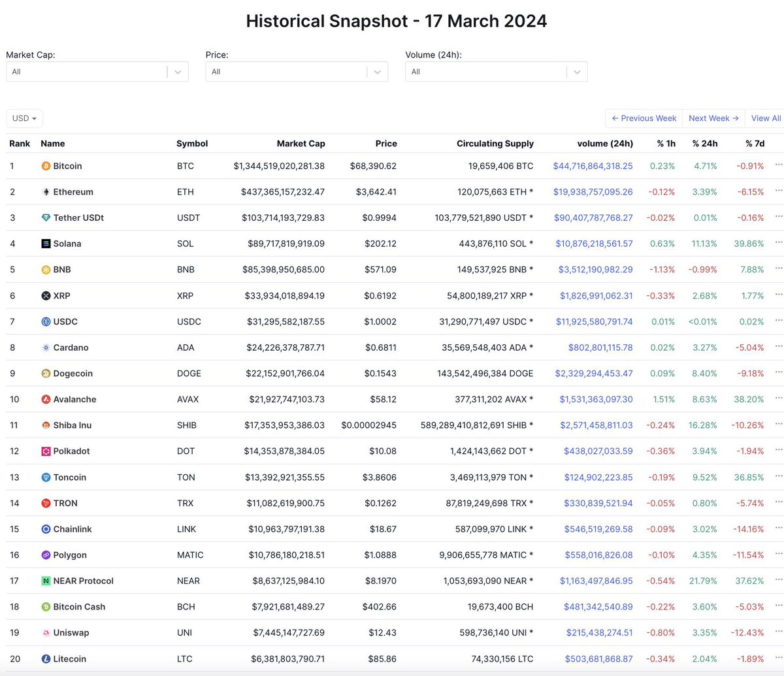Open the USD currency selector

[x=25, y=118]
